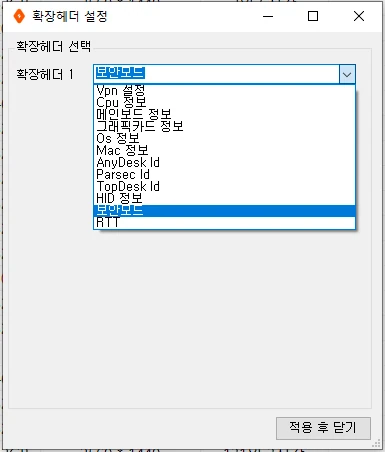Screen dimensions: 385x452
Task: Pick '그래픽카드 정보' from the list
Action: 224,126
